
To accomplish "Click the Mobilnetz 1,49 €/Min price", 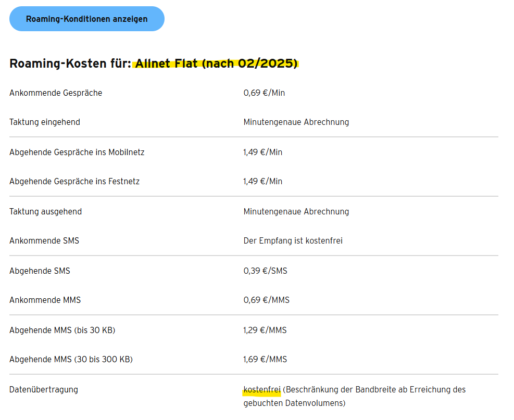I will pyautogui.click(x=263, y=152).
